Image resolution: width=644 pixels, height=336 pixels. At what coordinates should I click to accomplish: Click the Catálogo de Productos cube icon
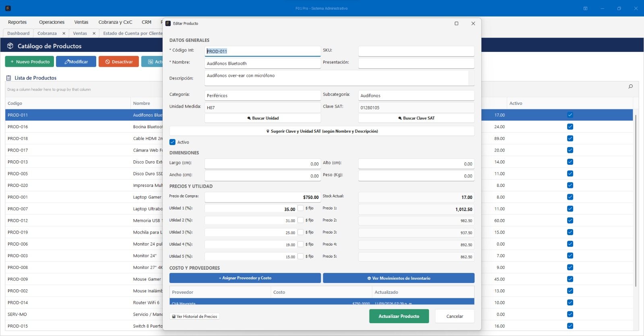10,46
